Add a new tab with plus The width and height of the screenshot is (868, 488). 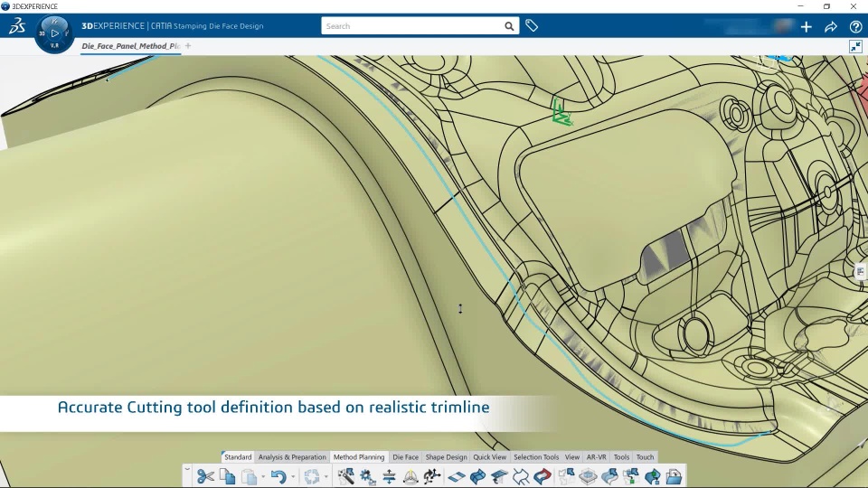(x=188, y=46)
